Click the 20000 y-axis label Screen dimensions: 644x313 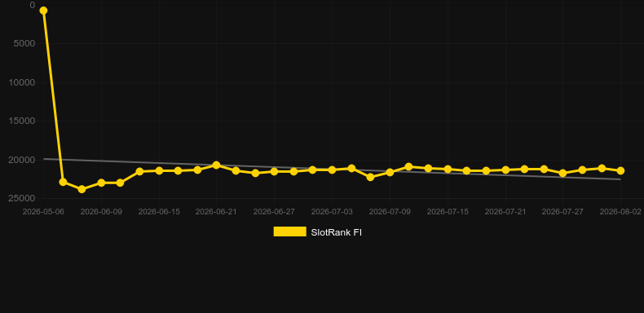coord(22,160)
